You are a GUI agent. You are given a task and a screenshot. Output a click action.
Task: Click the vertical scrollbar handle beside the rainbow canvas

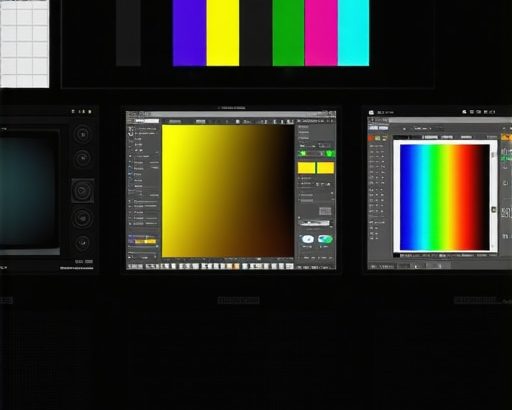[x=494, y=210]
